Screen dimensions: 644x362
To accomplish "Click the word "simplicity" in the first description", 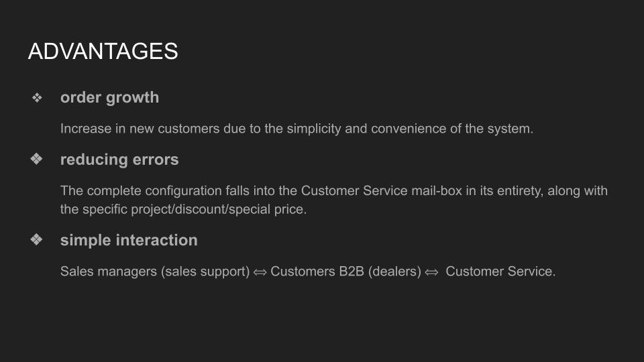I will (314, 129).
